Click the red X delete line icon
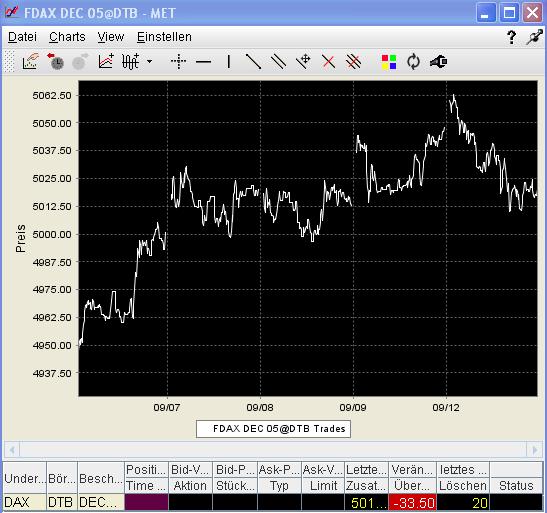Screen dimensions: 547x513 [x=328, y=62]
